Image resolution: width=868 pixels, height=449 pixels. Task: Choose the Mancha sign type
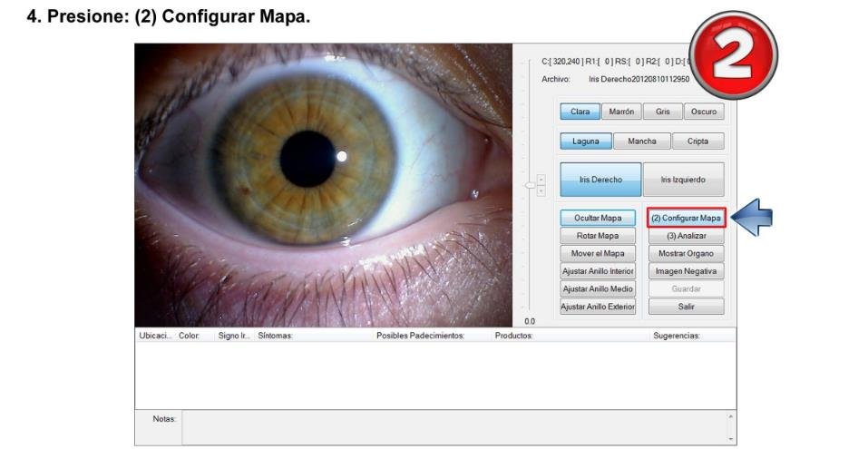[x=641, y=142]
